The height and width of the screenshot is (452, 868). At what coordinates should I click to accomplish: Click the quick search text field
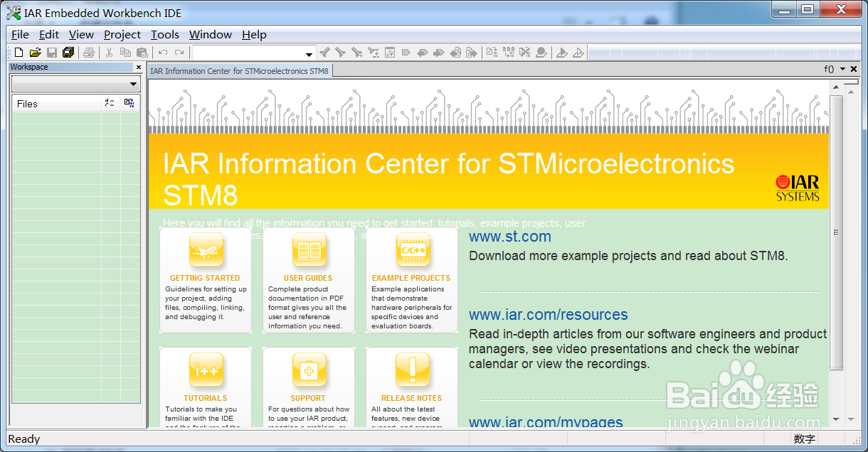[248, 53]
